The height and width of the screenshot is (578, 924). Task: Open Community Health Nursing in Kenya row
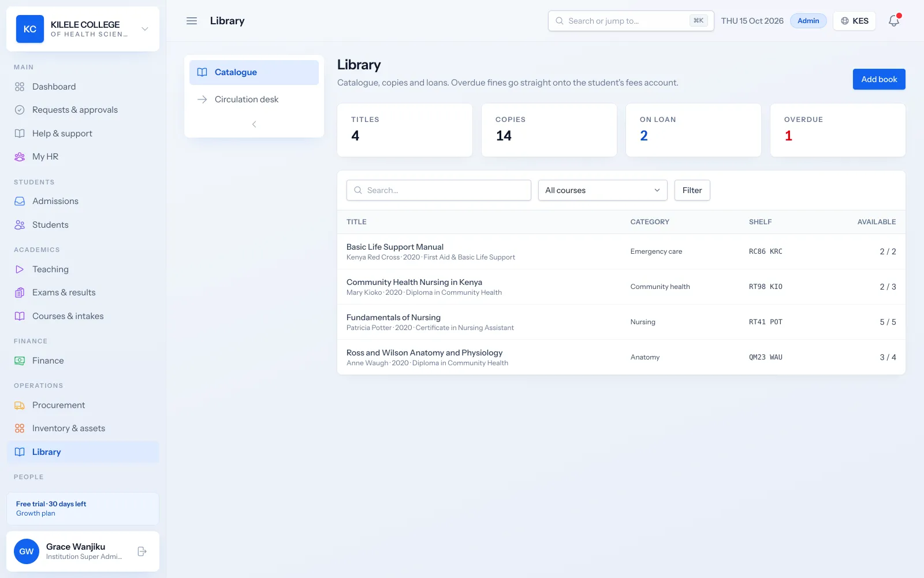(x=621, y=287)
